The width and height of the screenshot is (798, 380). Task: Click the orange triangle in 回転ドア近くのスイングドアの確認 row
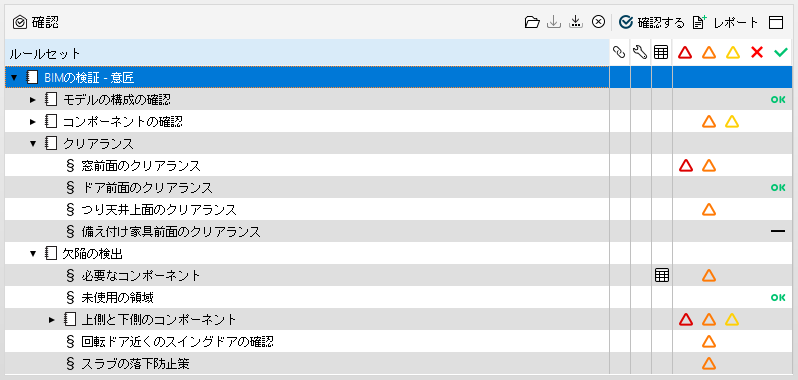(x=709, y=341)
